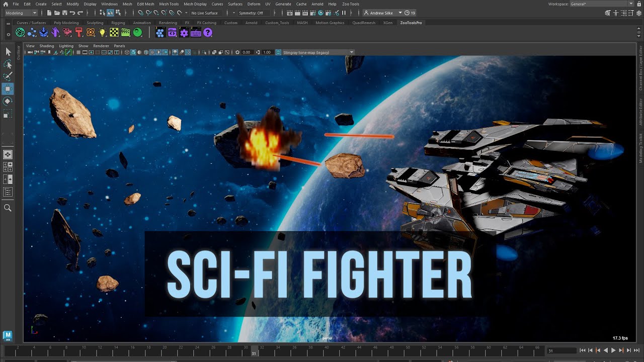This screenshot has height=362, width=644.
Task: Open the Mesh Tools menu
Action: click(x=169, y=4)
